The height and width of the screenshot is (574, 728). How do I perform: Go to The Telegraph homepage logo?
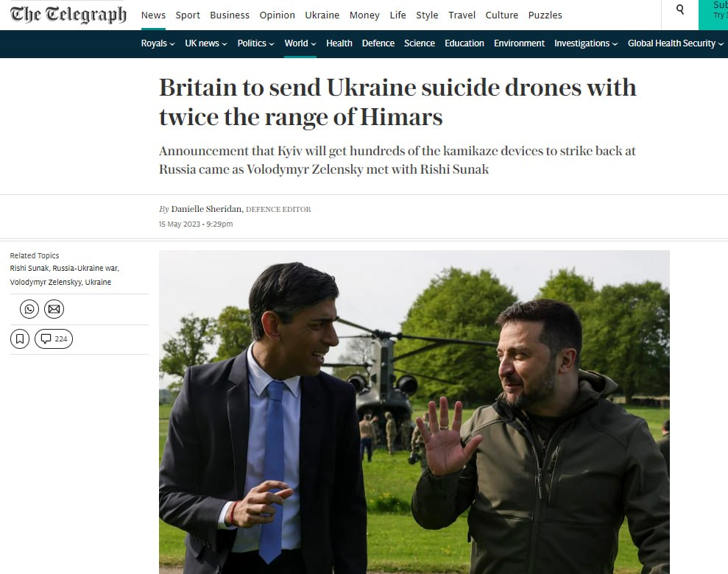pyautogui.click(x=68, y=15)
